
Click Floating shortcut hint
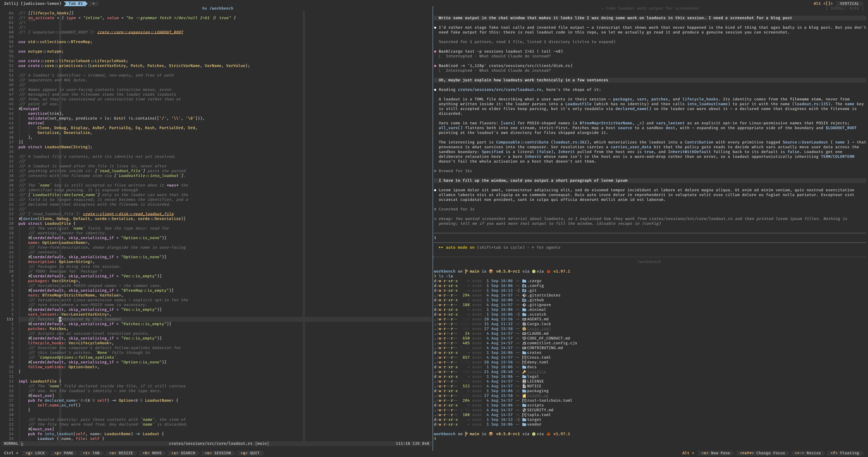[x=845, y=453]
